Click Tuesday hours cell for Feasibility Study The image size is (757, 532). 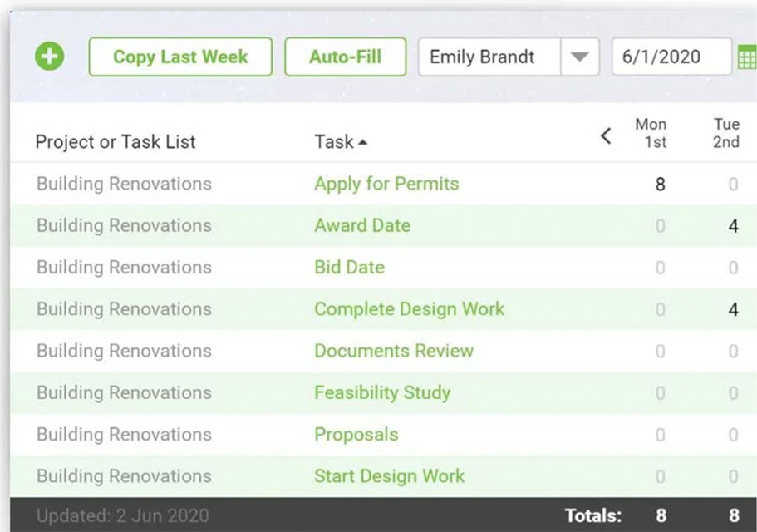click(733, 393)
